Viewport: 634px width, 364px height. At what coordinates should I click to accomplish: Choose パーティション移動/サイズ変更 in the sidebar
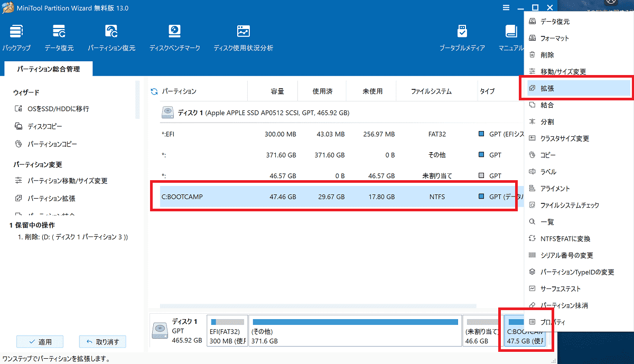(61, 181)
